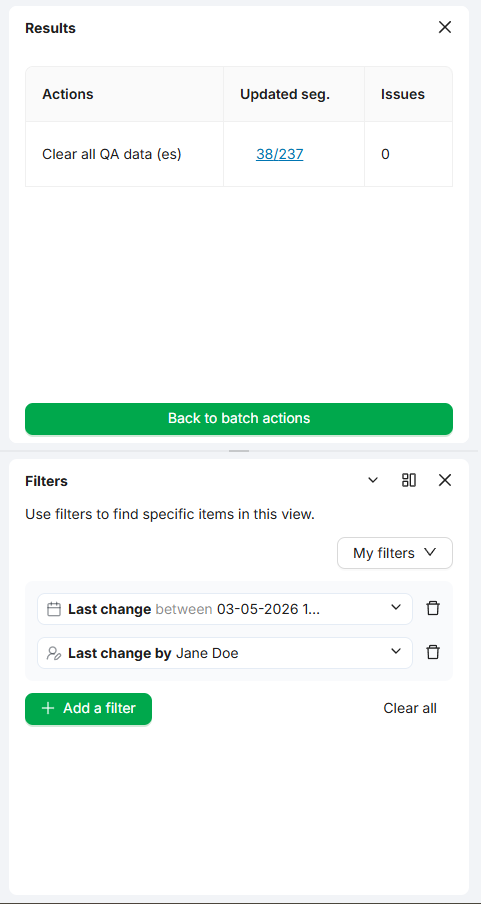Select the Clear all QA data (es) row

click(x=239, y=154)
